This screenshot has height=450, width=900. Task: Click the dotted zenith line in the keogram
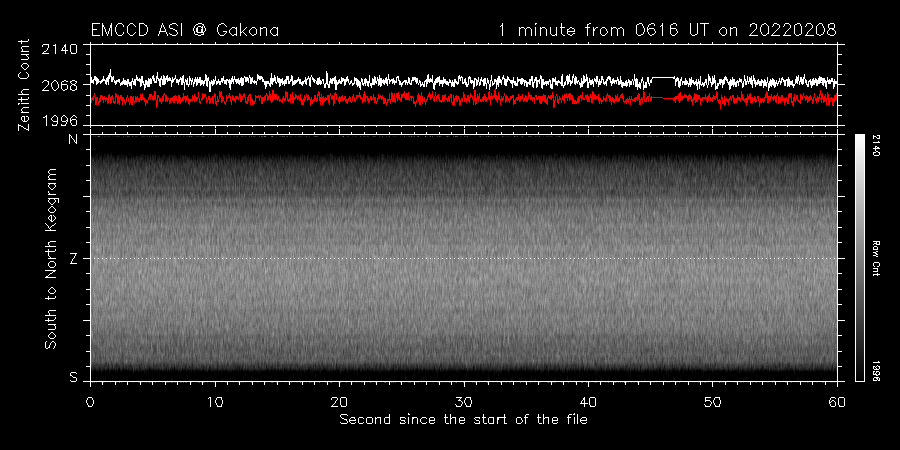tap(464, 258)
